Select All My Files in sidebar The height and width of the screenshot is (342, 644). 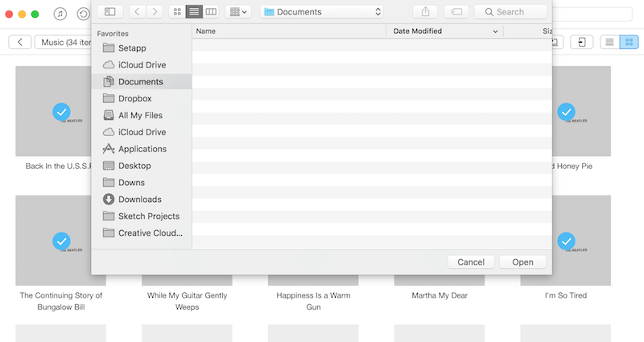(142, 115)
